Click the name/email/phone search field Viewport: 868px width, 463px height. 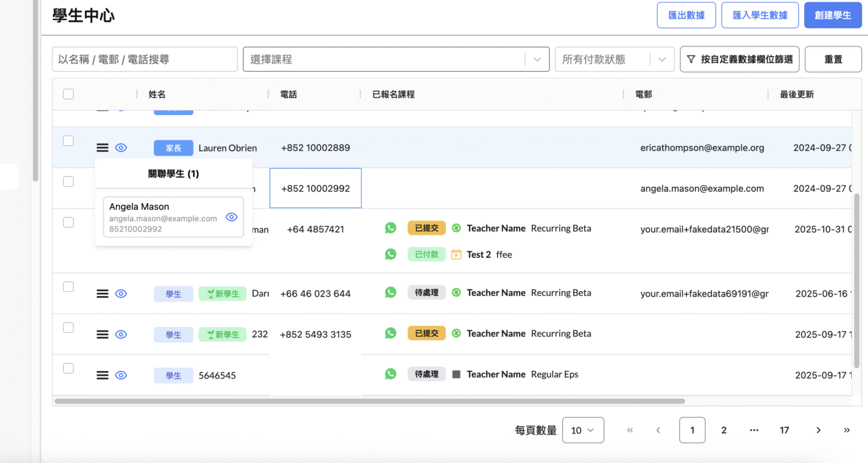[145, 60]
